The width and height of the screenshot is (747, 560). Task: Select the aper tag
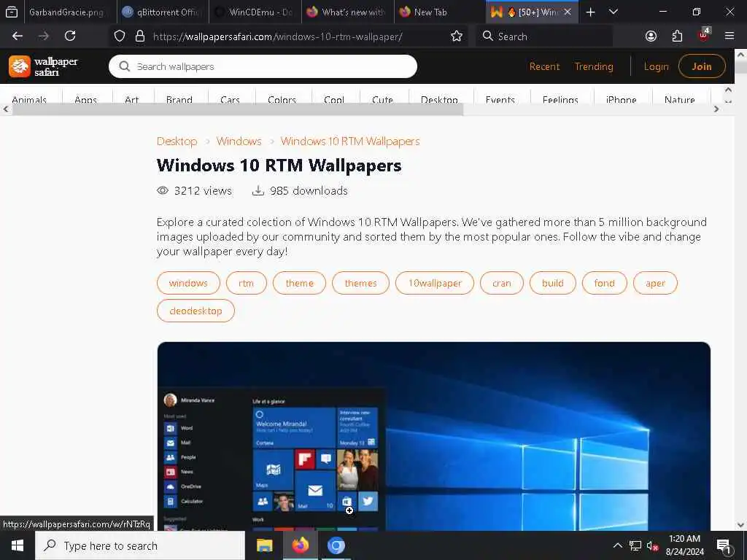[x=655, y=283]
